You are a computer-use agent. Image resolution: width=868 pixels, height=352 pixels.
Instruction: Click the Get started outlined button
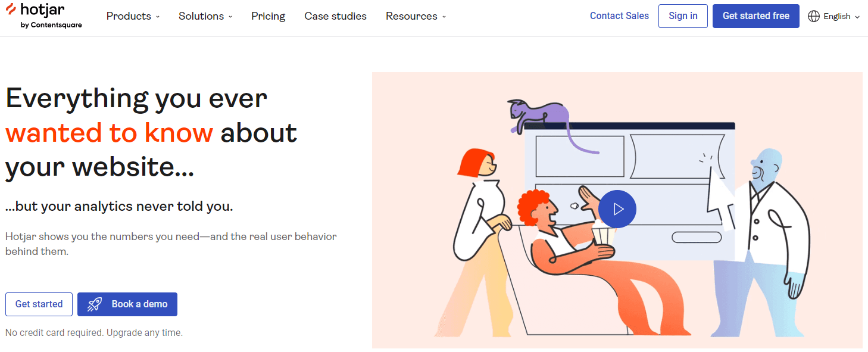39,304
